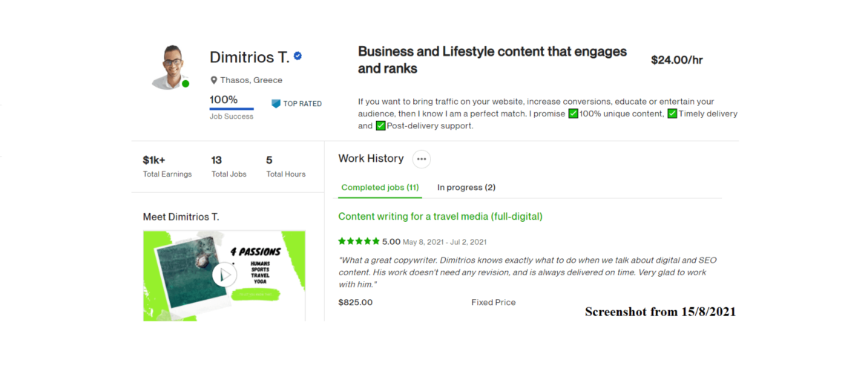Click the five-star rating on the travel job
This screenshot has width=868, height=377.
click(x=359, y=241)
